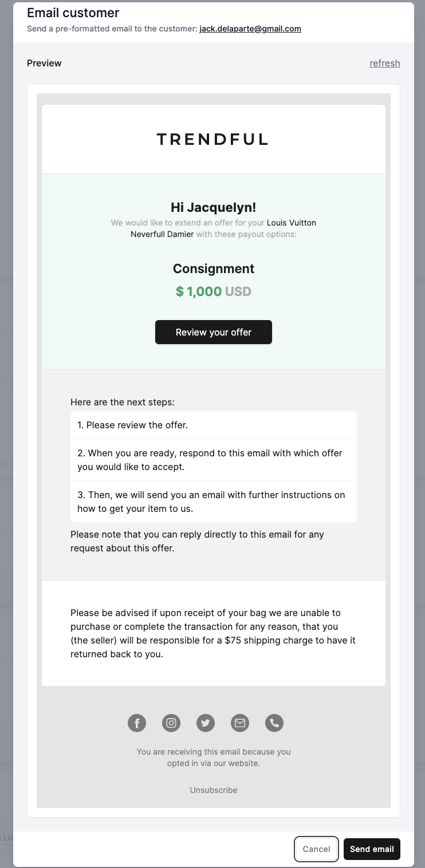Send the email to the customer

372,849
